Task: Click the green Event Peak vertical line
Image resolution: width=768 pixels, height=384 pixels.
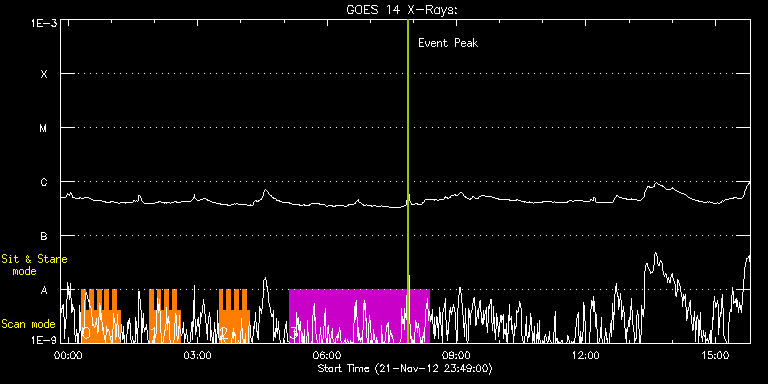Action: (408, 181)
